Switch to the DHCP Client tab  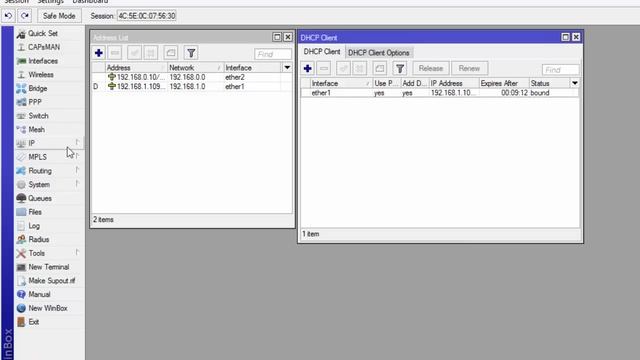tap(322, 52)
